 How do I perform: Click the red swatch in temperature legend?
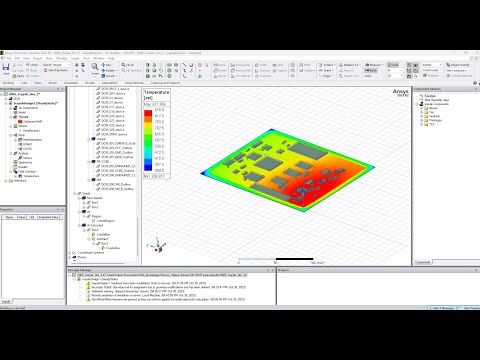tap(148, 113)
